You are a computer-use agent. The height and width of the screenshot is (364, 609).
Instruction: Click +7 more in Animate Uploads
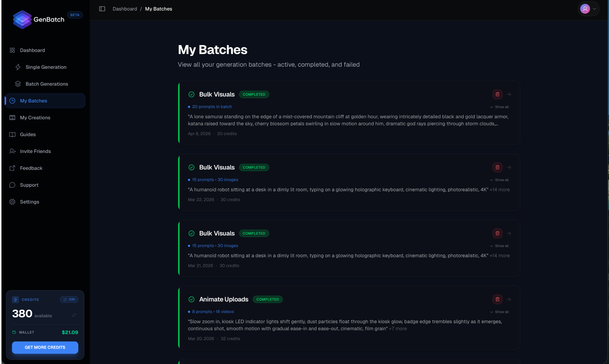tap(398, 329)
